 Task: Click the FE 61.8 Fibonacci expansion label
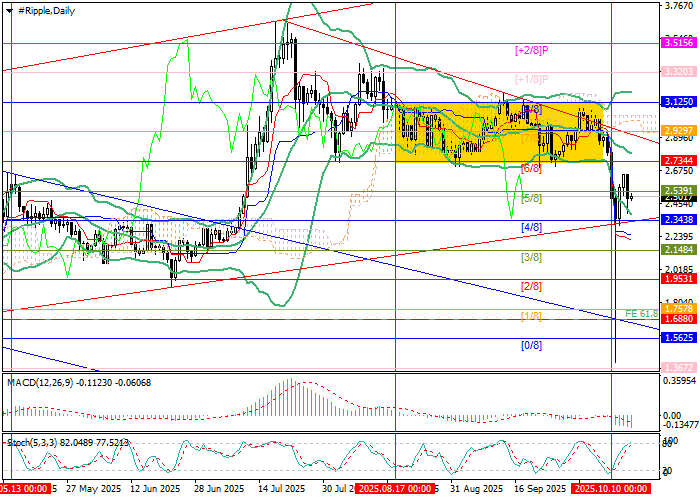tap(641, 313)
